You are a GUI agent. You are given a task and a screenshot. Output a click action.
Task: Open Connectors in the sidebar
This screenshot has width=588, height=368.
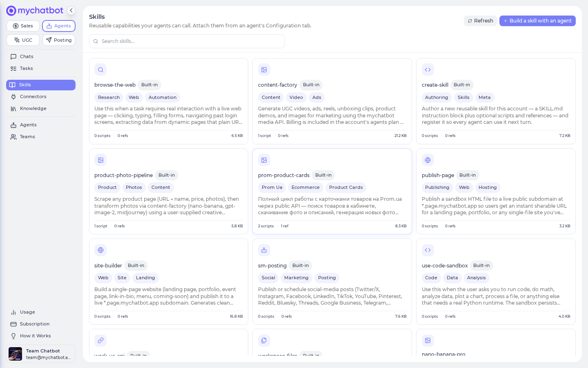41,97
